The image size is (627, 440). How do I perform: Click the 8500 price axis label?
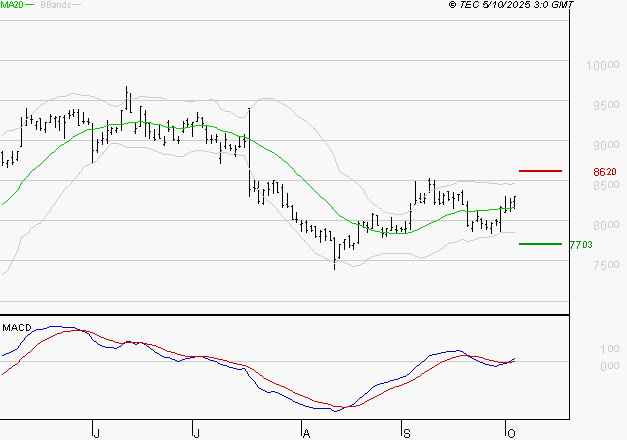point(606,185)
